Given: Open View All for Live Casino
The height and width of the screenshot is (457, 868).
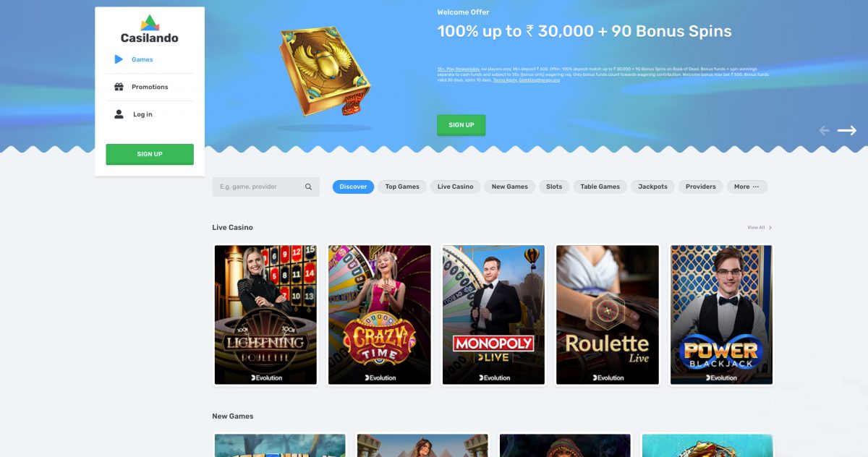Looking at the screenshot, I should click(759, 228).
